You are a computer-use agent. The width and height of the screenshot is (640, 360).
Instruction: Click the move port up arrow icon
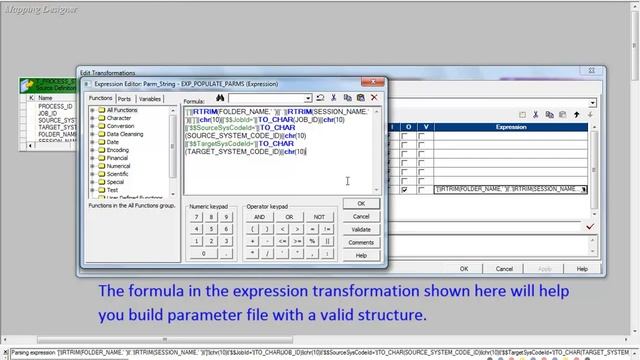click(576, 115)
